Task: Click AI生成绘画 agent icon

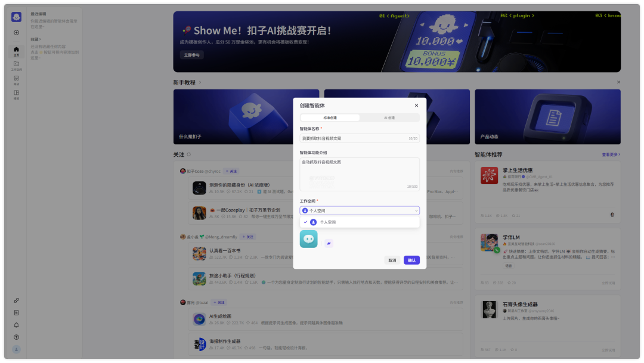Action: click(199, 319)
